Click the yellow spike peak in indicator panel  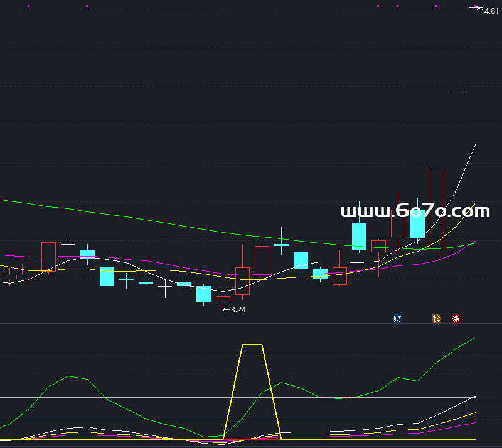pos(253,344)
